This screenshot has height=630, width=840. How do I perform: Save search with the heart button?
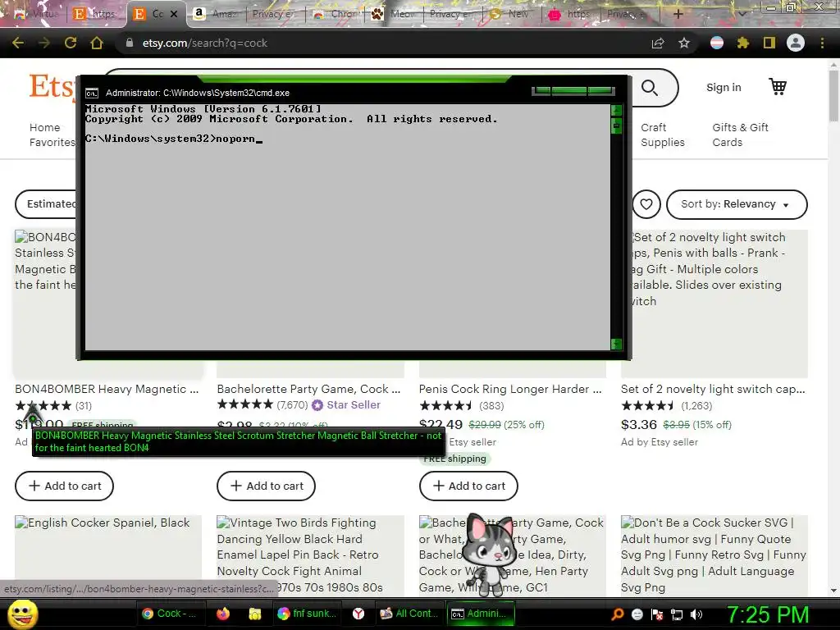(646, 204)
